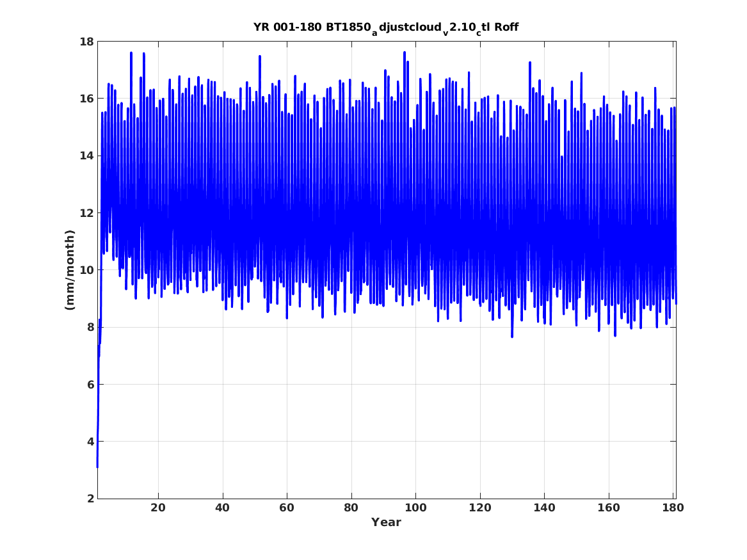
Task: Click y-axis tick label 12
Action: (x=86, y=213)
